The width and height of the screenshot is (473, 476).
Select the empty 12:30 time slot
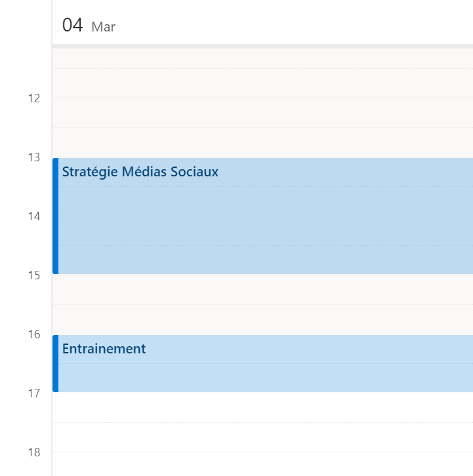(262, 142)
